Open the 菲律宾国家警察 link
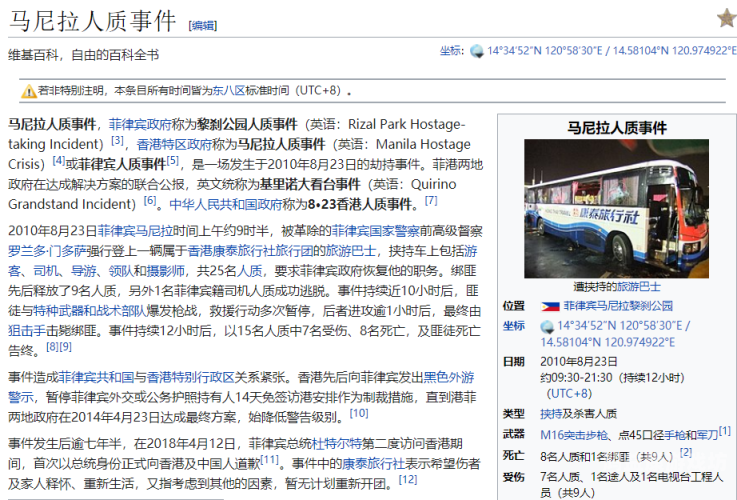This screenshot has width=737, height=500. (x=376, y=231)
